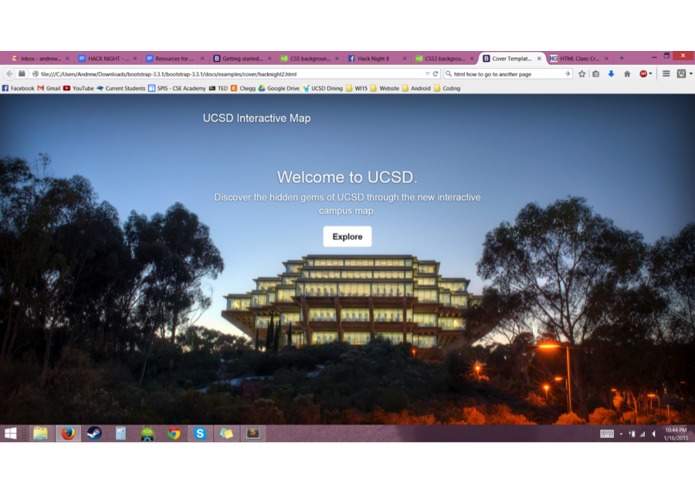Open the Getting started Bootstrap tab
The height and width of the screenshot is (494, 695).
242,58
